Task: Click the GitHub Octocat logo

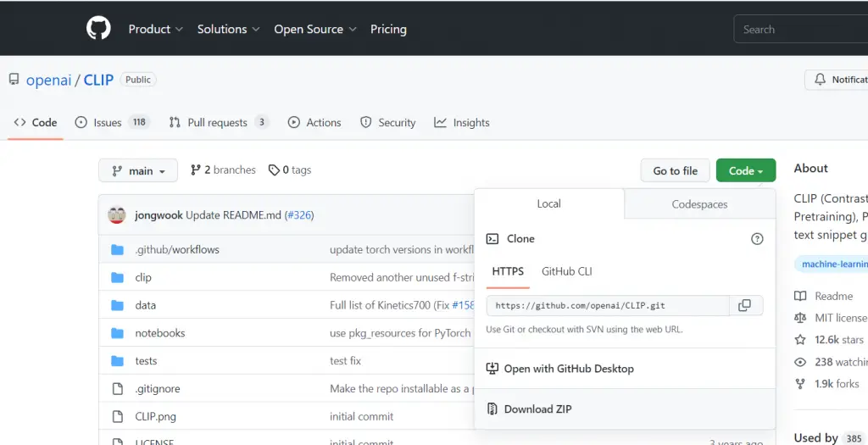Action: click(98, 29)
